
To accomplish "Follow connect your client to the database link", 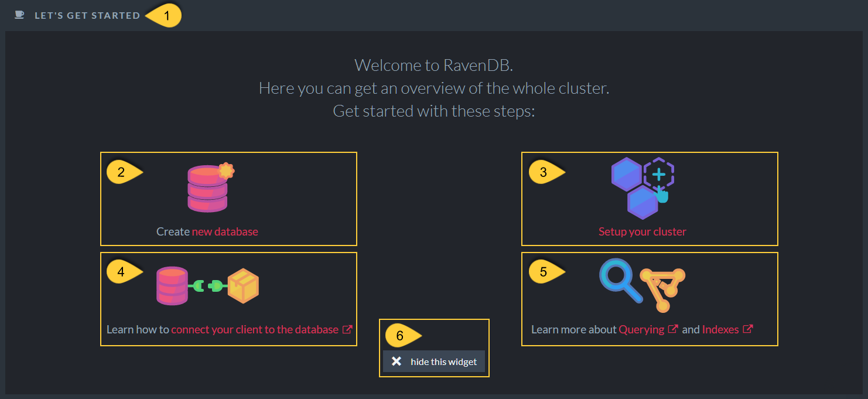I will [255, 329].
